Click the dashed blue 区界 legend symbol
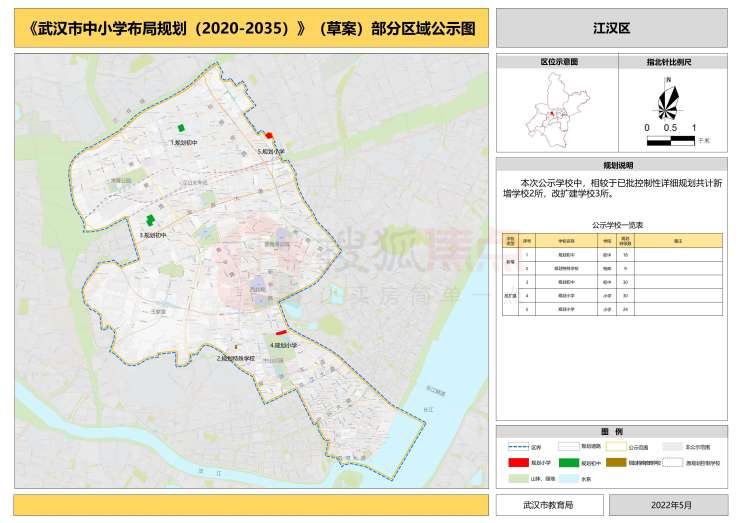This screenshot has width=740, height=523. pyautogui.click(x=517, y=447)
